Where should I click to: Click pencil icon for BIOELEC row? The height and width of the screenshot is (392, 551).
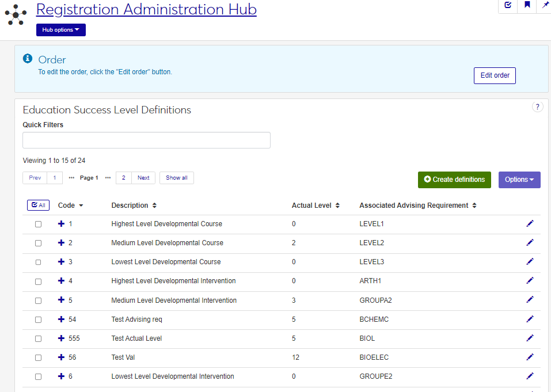pyautogui.click(x=530, y=357)
